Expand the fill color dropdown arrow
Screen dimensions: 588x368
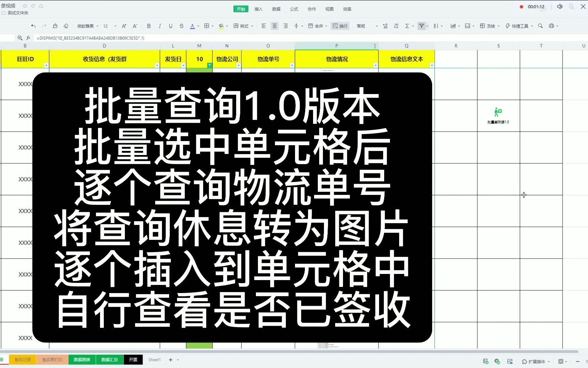[x=227, y=26]
